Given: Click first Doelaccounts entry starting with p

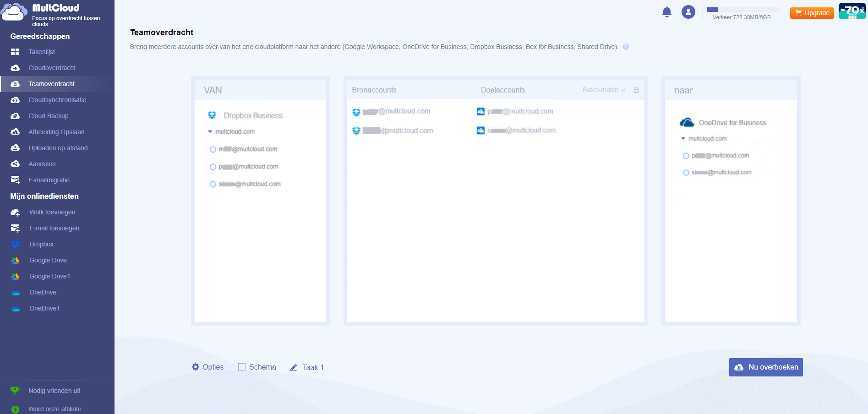Looking at the screenshot, I should tap(515, 111).
